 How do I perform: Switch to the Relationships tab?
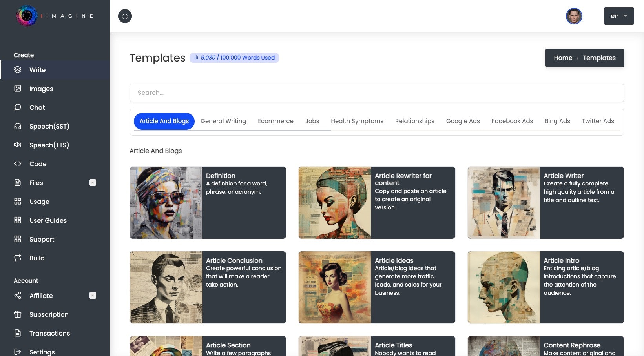tap(415, 121)
